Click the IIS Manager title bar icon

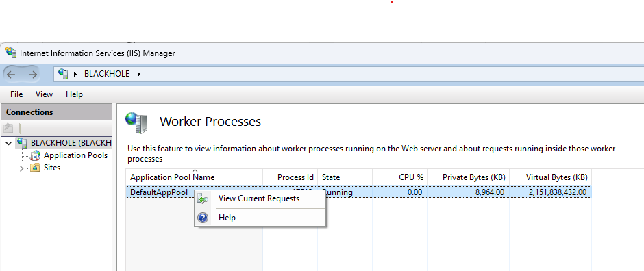click(11, 53)
